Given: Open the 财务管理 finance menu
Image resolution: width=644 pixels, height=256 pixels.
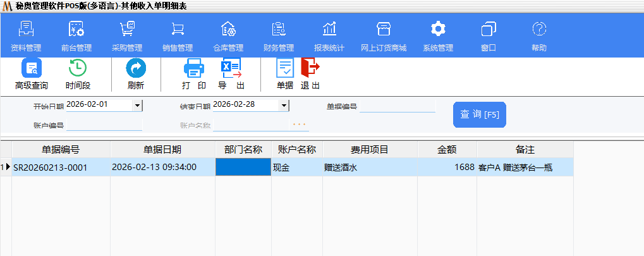Looking at the screenshot, I should point(279,35).
